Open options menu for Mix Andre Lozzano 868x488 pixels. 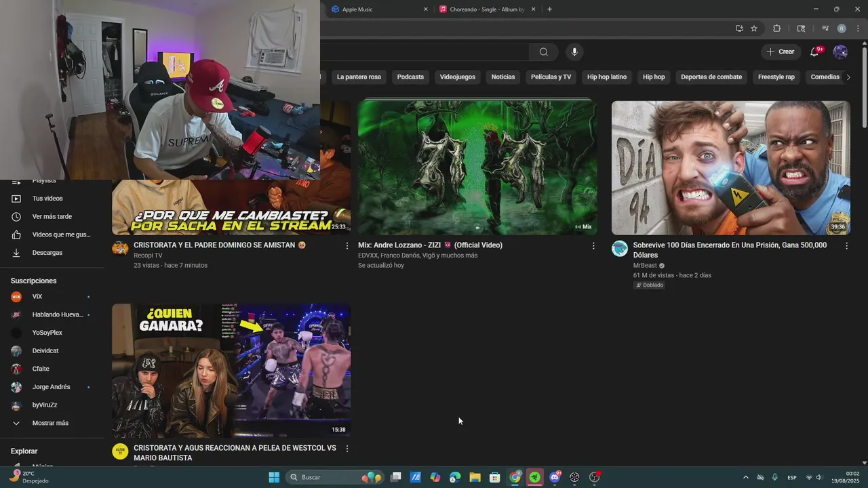(593, 246)
